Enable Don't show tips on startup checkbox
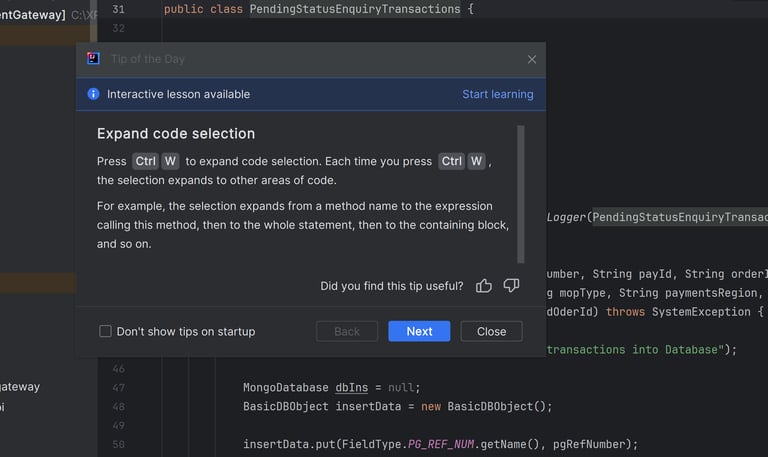The width and height of the screenshot is (768, 457). (105, 331)
